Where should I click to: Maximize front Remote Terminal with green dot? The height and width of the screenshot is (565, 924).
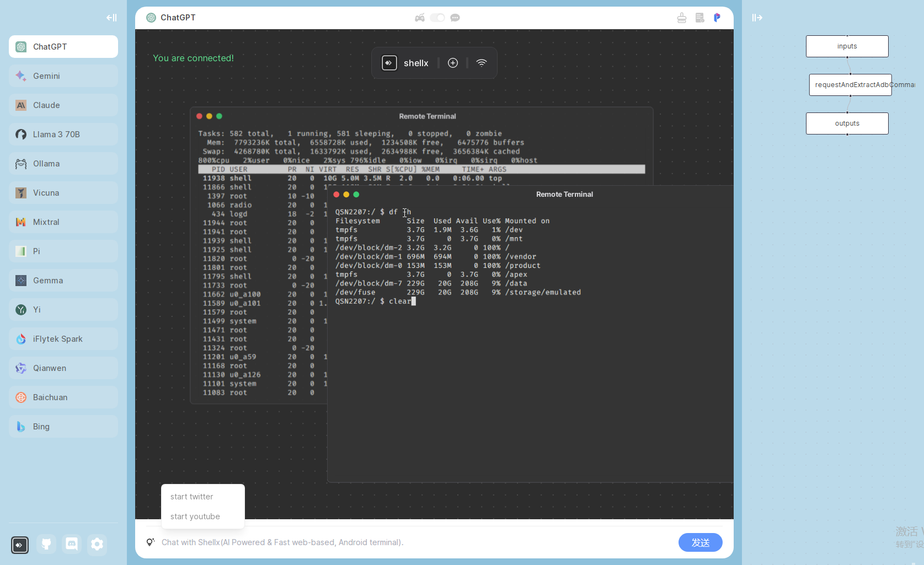pyautogui.click(x=356, y=195)
